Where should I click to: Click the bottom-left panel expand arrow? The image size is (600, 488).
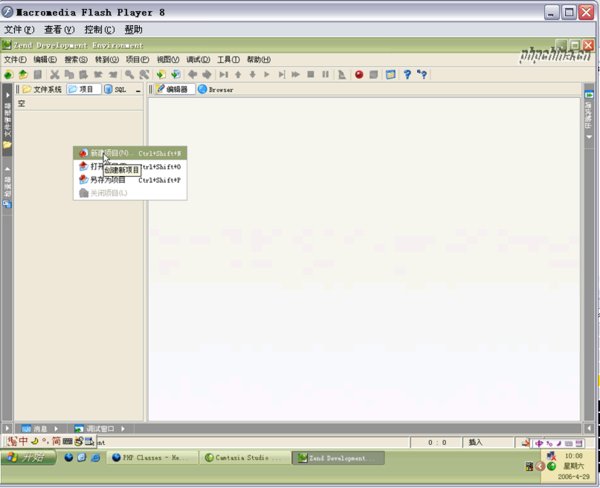click(7, 428)
